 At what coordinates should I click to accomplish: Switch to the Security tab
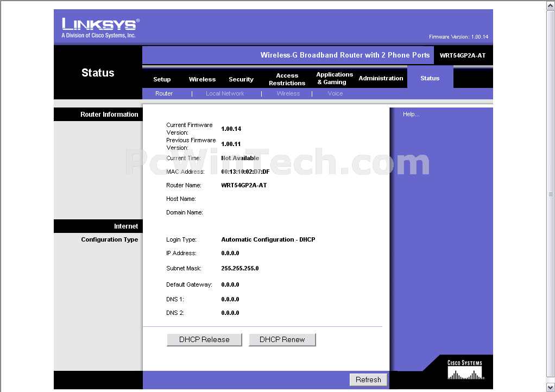click(241, 79)
